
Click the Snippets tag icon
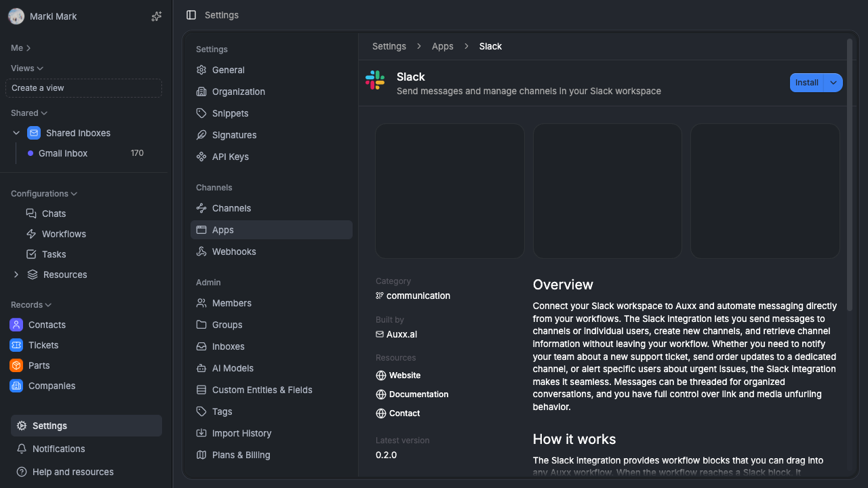[x=201, y=113]
